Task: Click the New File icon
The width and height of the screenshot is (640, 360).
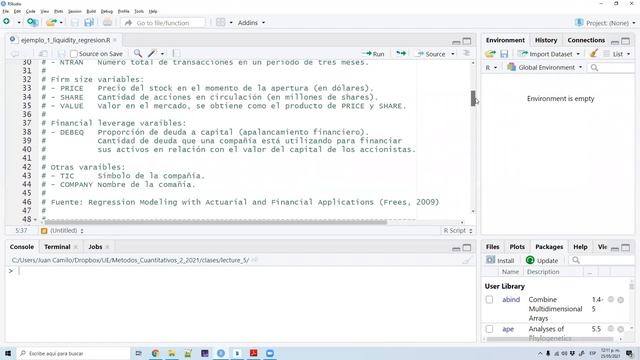Action: [x=7, y=22]
